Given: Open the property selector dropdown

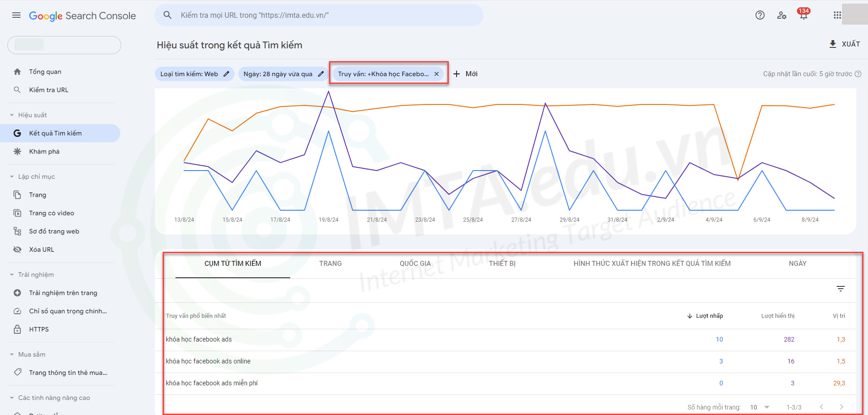Looking at the screenshot, I should 64,45.
